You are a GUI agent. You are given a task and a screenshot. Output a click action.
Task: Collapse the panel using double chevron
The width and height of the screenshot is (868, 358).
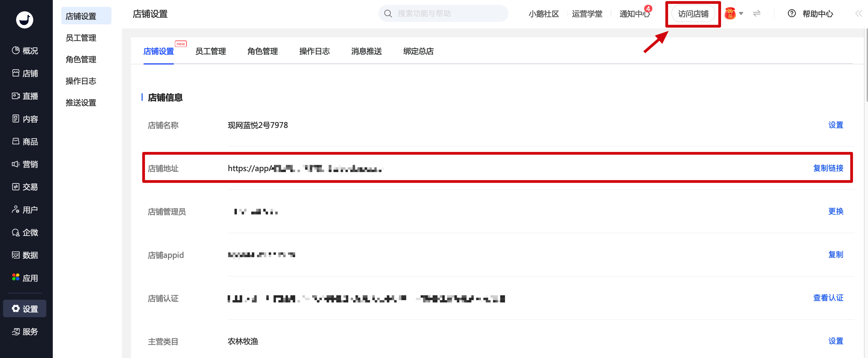pyautogui.click(x=858, y=14)
